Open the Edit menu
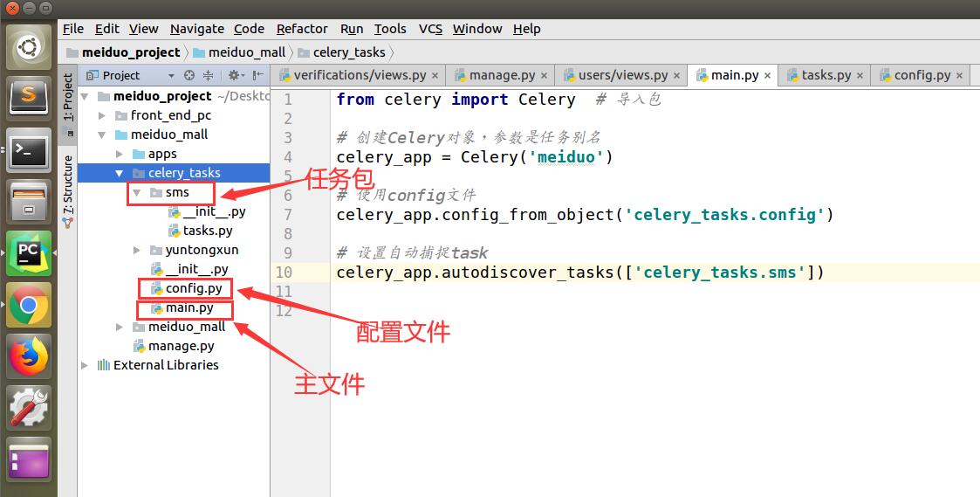980x497 pixels. 106,29
